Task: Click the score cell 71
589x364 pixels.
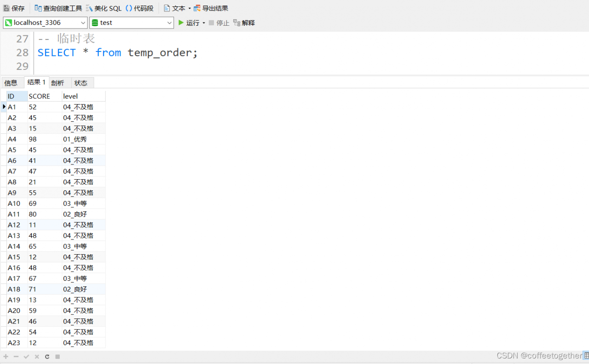Action: 45,289
